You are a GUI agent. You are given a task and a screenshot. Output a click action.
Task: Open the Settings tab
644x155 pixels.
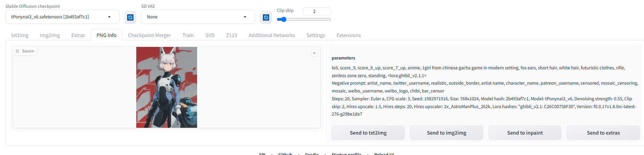(x=316, y=35)
